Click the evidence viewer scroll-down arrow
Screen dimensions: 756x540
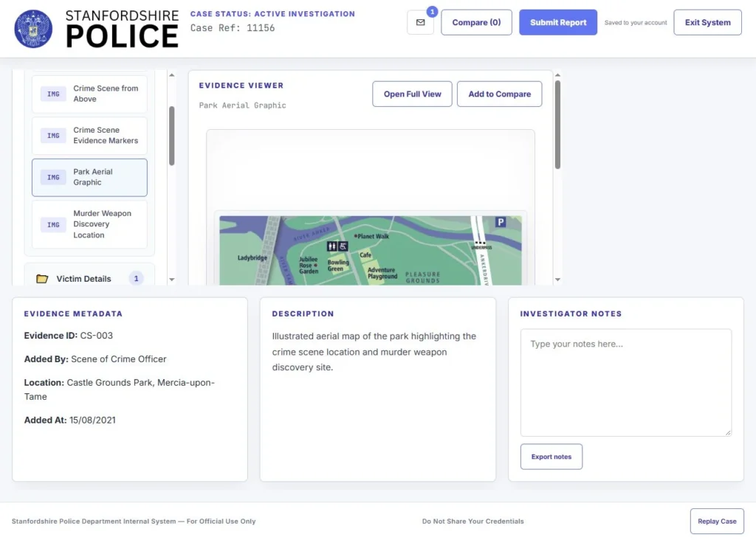point(557,280)
